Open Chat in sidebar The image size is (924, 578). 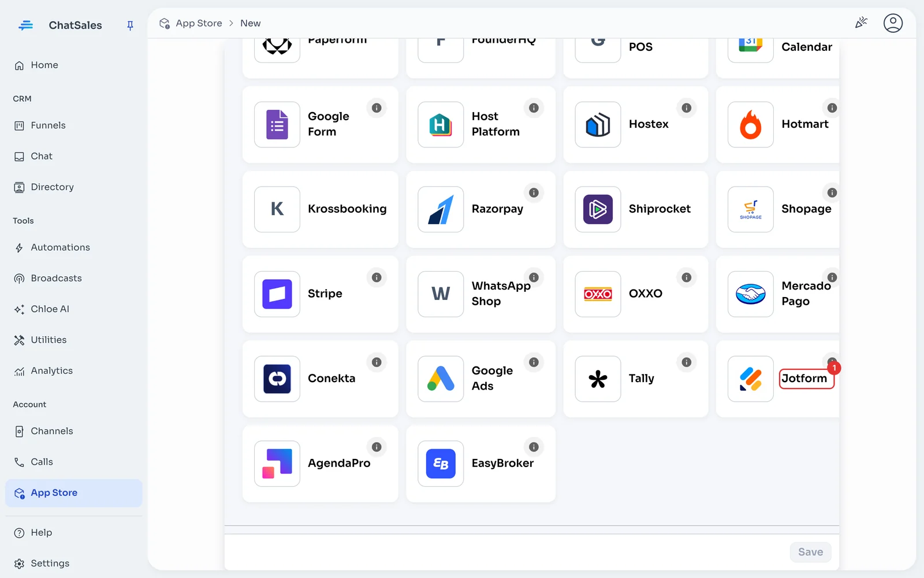[73, 156]
